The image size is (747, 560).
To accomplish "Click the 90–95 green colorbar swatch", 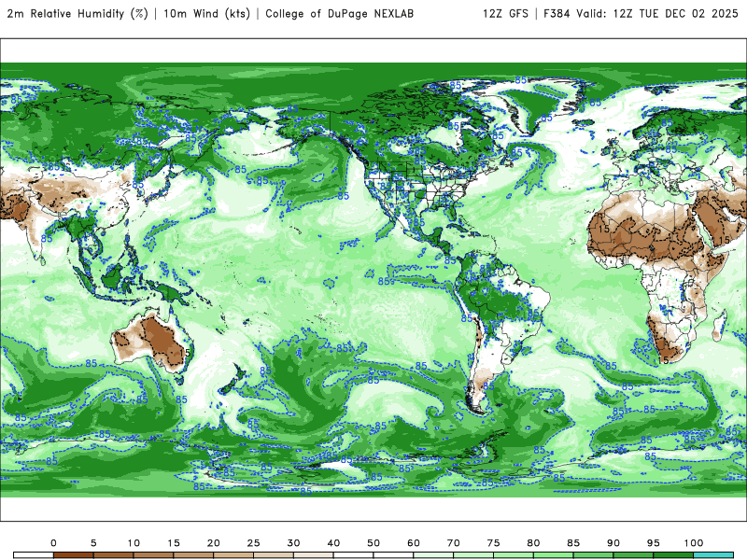I will pos(634,555).
